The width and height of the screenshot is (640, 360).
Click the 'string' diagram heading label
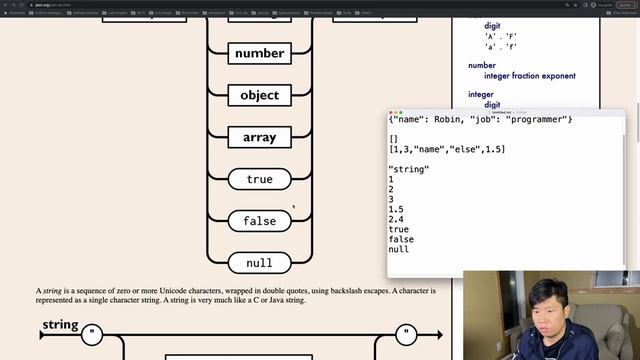60,325
